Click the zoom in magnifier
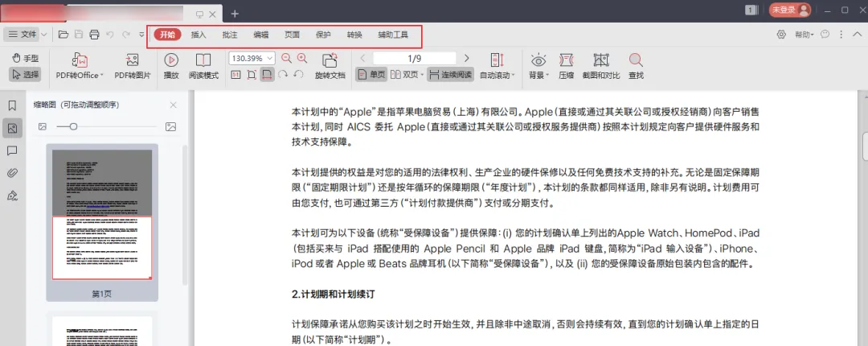Viewport: 868px width, 346px height. (301, 58)
